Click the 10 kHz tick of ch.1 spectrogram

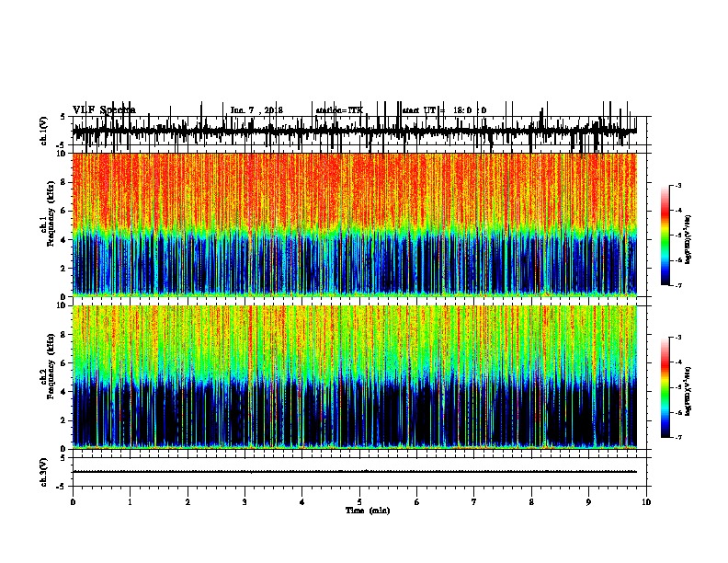62,154
